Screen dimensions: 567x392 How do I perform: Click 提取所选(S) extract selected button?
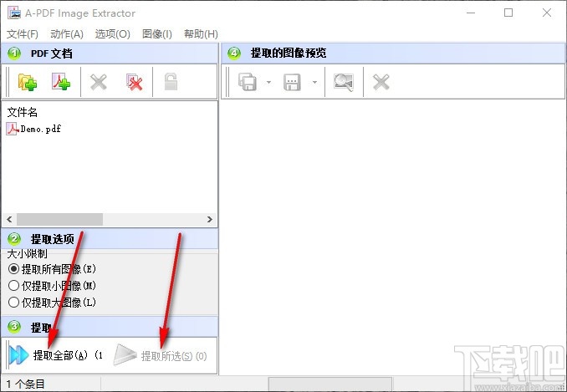point(161,356)
